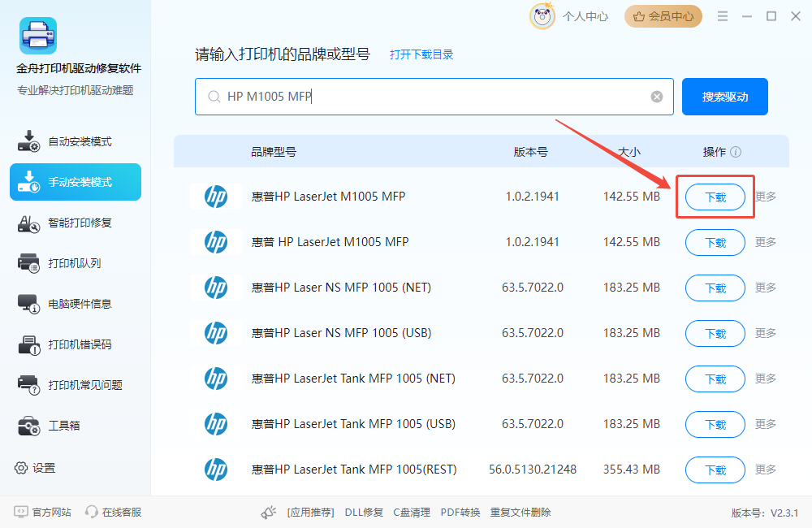The width and height of the screenshot is (812, 528).
Task: Click size value 355.43 MB
Action: click(x=631, y=470)
